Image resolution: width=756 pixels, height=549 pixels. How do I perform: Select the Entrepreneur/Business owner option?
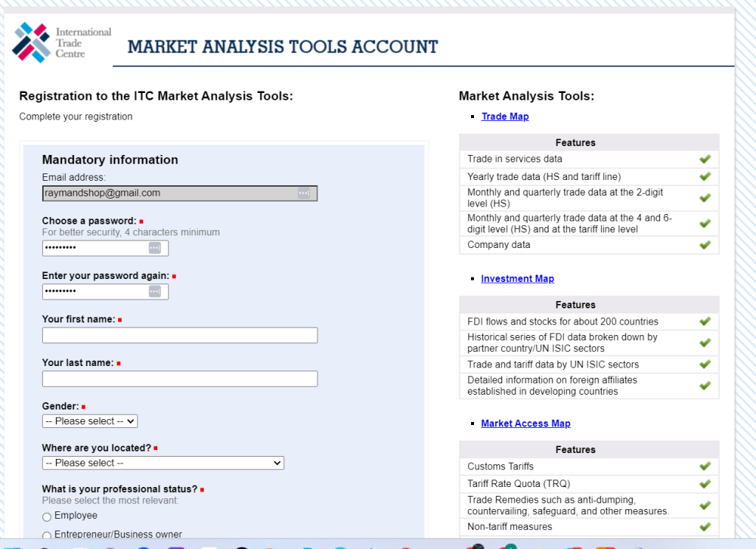(47, 535)
